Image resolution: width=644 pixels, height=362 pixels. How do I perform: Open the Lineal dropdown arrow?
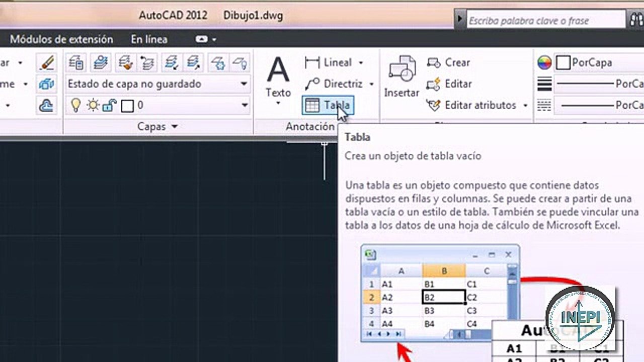pyautogui.click(x=361, y=63)
